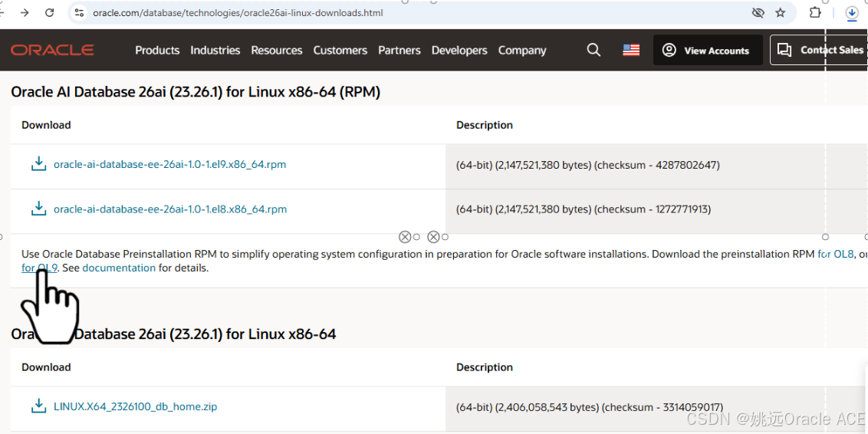Click the site information icon in address bar

point(79,13)
